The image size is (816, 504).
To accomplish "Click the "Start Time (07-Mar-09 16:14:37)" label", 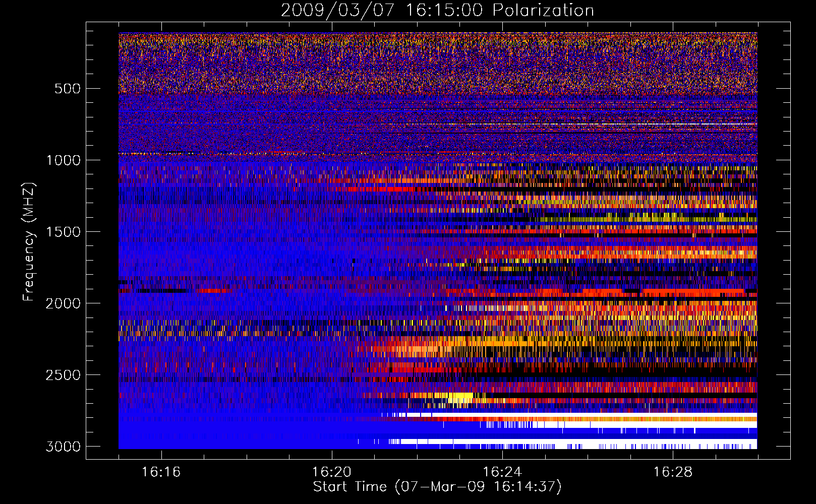I will click(x=437, y=487).
